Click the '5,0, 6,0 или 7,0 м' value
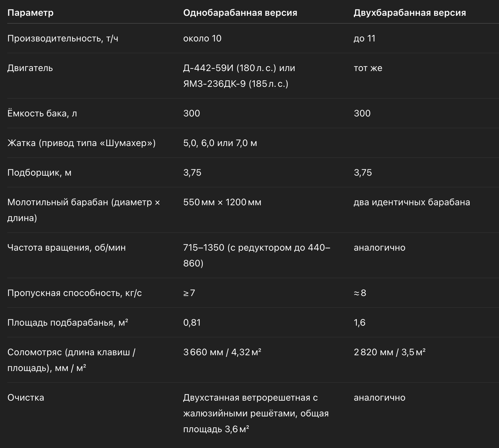This screenshot has width=499, height=448. [220, 143]
